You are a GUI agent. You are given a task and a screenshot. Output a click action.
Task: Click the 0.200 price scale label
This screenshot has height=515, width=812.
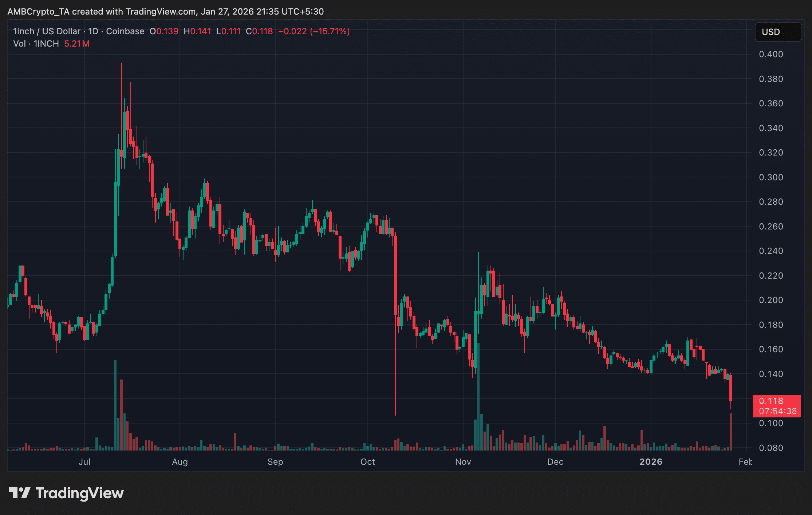coord(771,300)
